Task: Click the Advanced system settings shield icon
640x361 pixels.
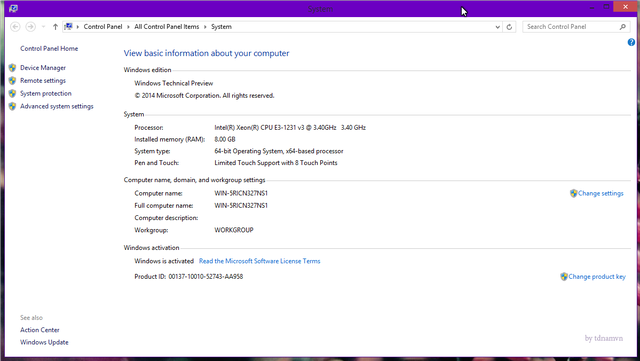Action: point(12,106)
